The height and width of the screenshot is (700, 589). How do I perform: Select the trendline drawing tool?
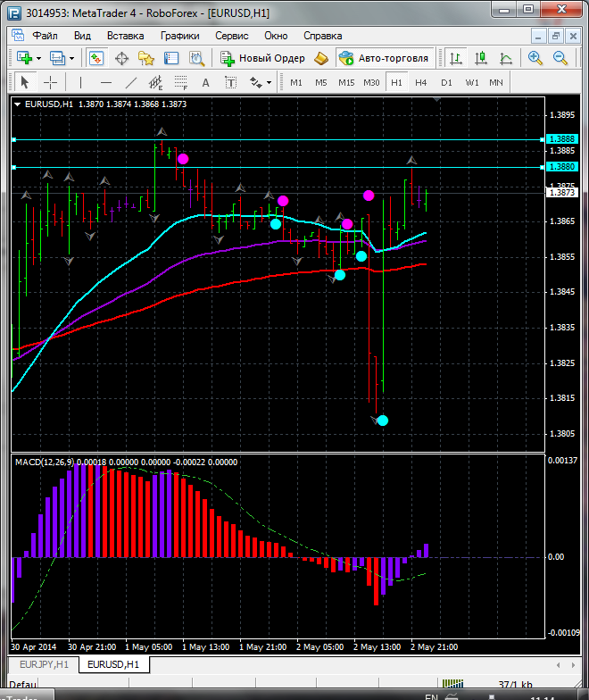(131, 82)
